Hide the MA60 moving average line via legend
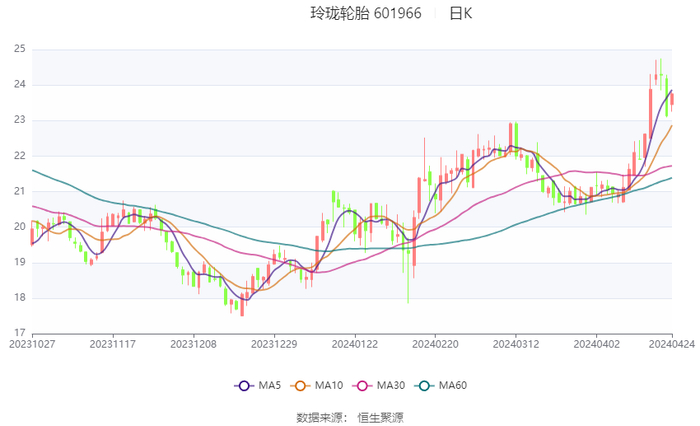The width and height of the screenshot is (700, 426). click(x=427, y=386)
